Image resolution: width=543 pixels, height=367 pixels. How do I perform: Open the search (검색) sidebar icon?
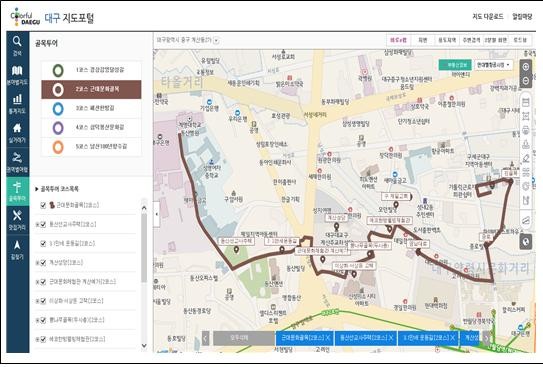click(x=17, y=45)
